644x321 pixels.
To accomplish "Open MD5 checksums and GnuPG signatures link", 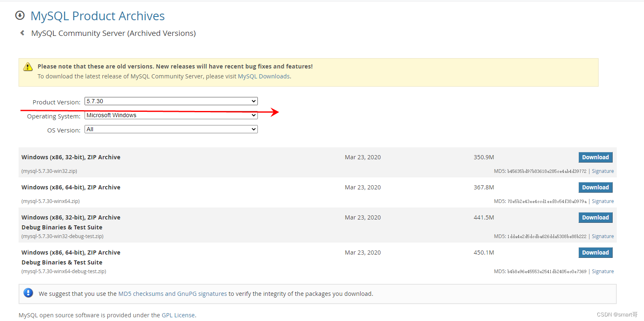I will point(172,294).
